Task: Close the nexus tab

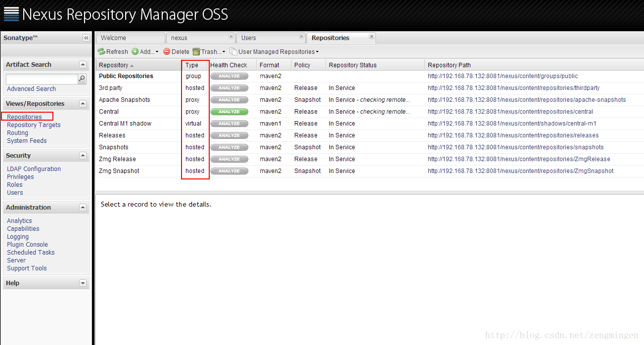Action: [x=231, y=37]
